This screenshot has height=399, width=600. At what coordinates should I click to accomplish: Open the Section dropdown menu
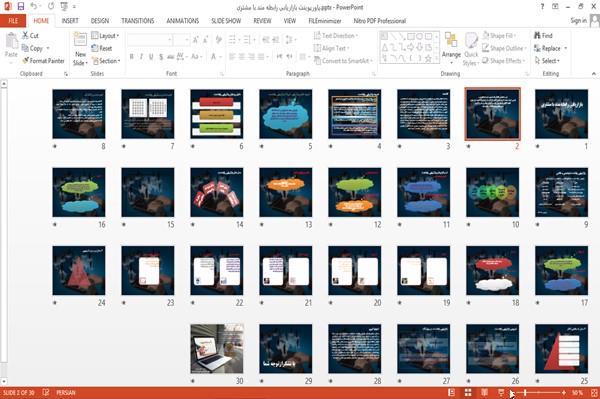106,61
